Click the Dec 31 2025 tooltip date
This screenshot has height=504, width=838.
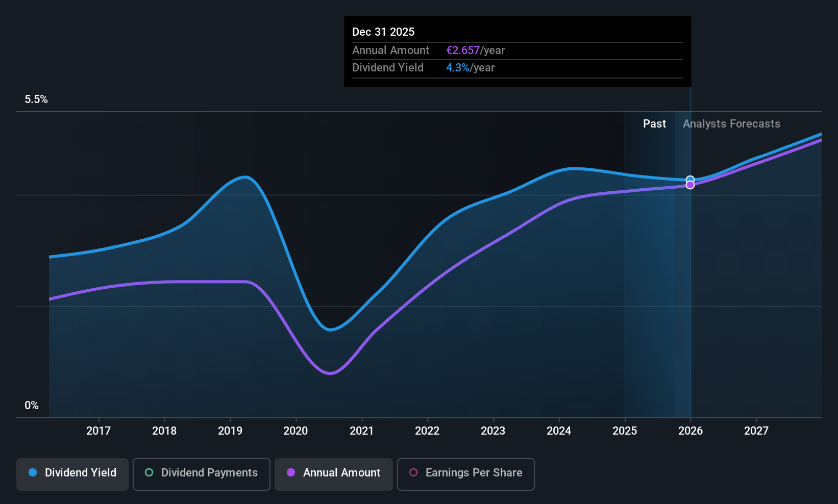point(383,32)
